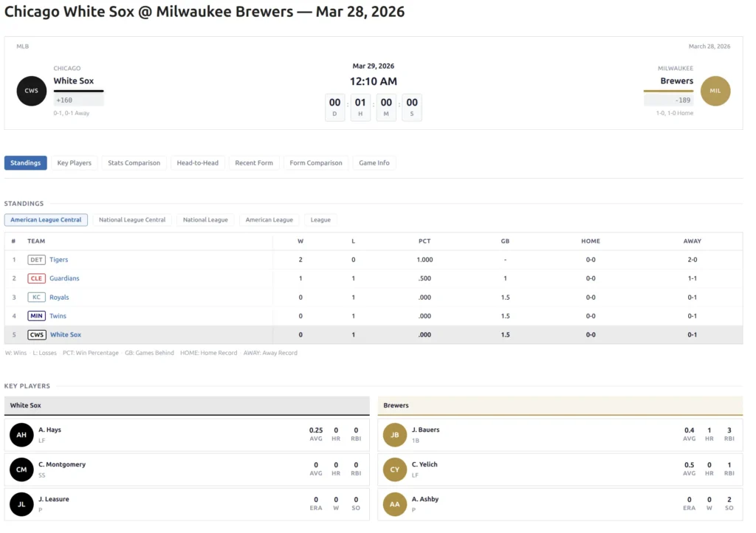
Task: Click A. Hays player name
Action: 49,430
